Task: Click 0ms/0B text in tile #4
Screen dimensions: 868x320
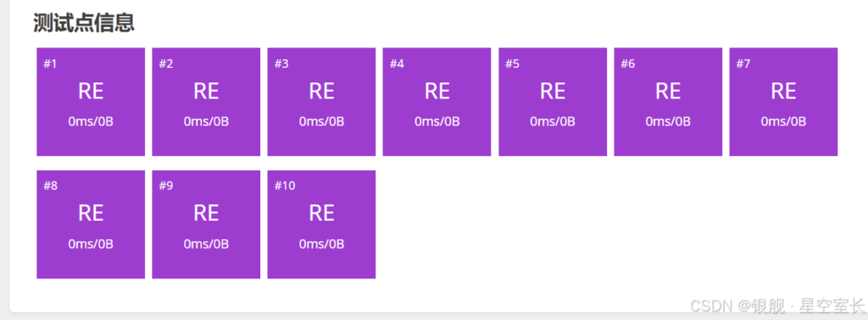Action: [437, 121]
